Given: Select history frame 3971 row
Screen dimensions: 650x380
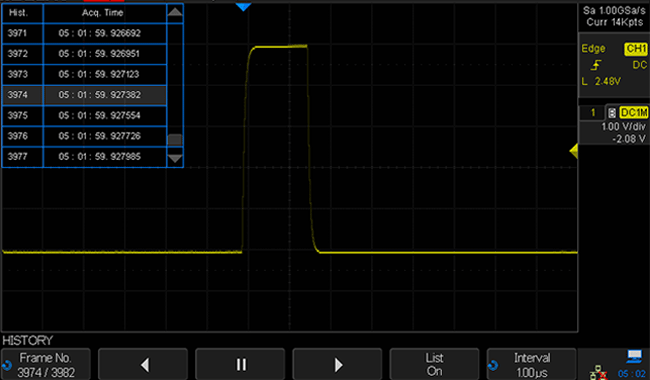Looking at the screenshot, I should [84, 33].
